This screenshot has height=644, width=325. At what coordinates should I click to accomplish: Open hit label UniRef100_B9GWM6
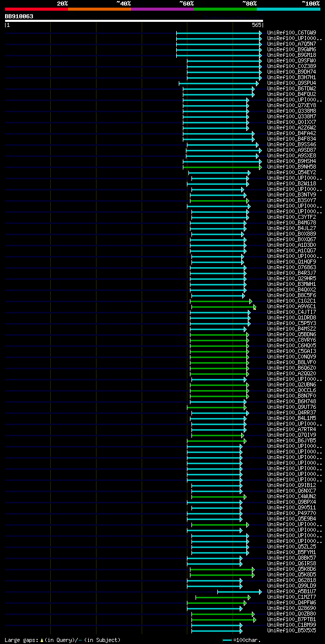coord(291,49)
